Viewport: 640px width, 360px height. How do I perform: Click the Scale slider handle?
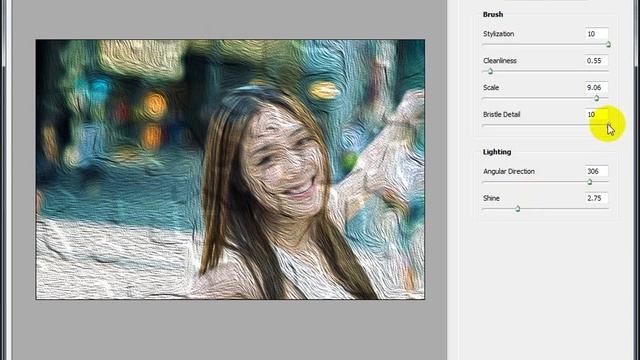(x=596, y=98)
